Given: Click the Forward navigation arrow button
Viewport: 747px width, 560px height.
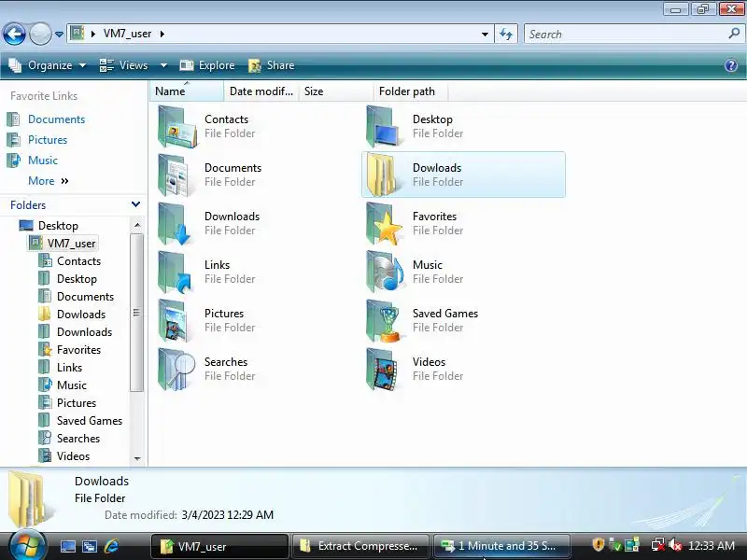Looking at the screenshot, I should coord(40,34).
